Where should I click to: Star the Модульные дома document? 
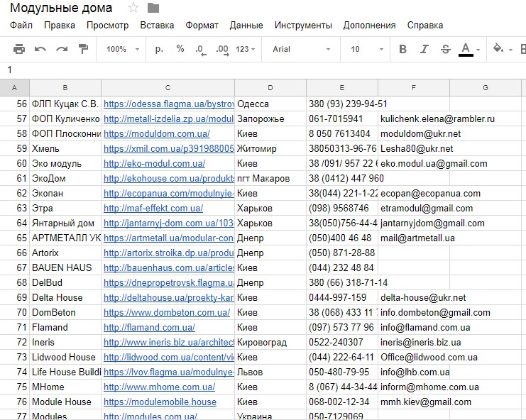coord(133,8)
